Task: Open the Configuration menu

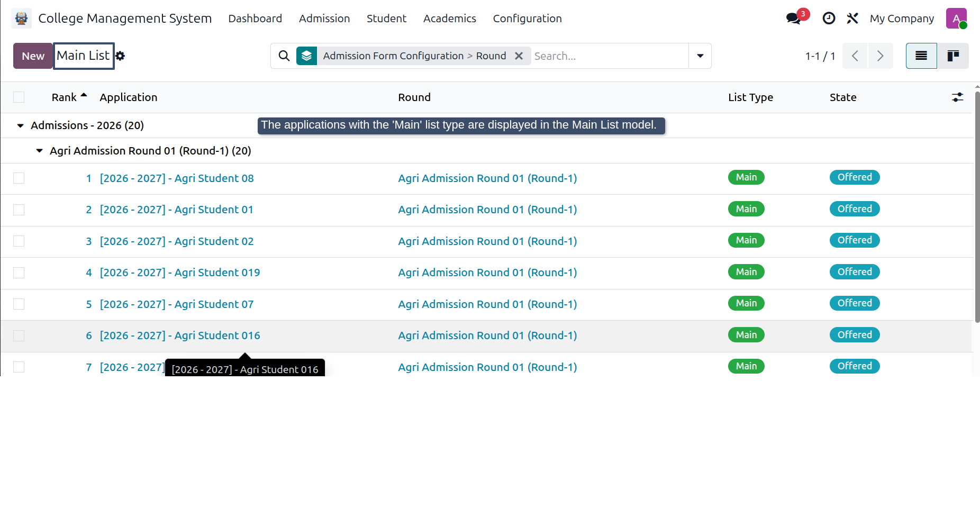Action: 528,19
